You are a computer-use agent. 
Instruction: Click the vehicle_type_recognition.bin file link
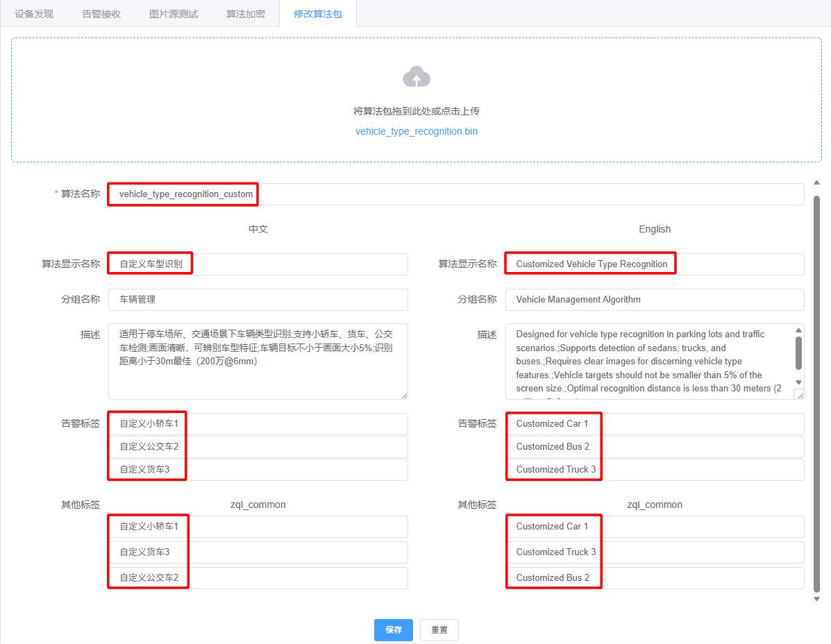click(416, 131)
